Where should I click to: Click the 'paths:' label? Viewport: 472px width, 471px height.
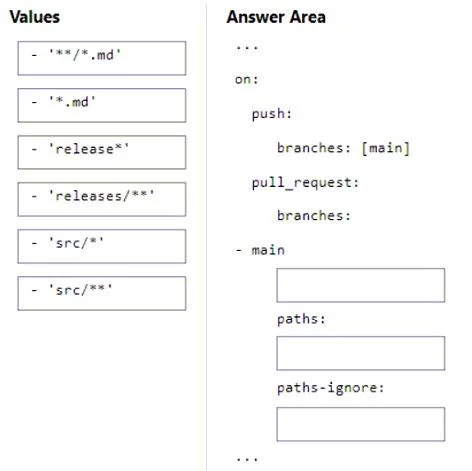[x=301, y=319]
